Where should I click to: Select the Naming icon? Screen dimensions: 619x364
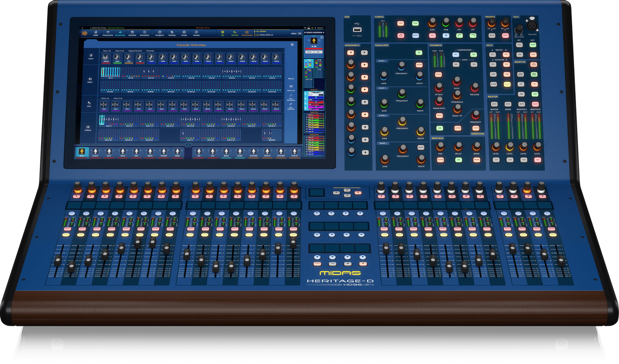(x=196, y=33)
